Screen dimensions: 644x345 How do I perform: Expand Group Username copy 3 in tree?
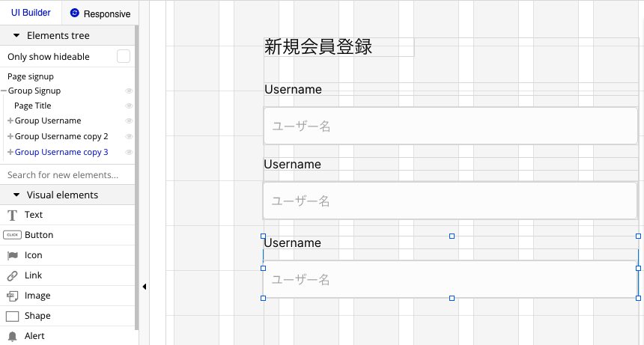coord(10,152)
